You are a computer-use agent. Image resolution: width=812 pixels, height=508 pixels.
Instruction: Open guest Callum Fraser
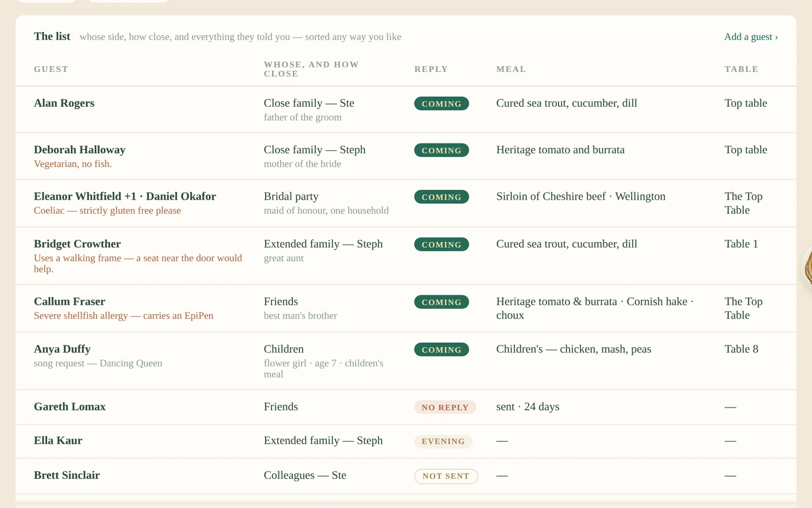coord(70,301)
